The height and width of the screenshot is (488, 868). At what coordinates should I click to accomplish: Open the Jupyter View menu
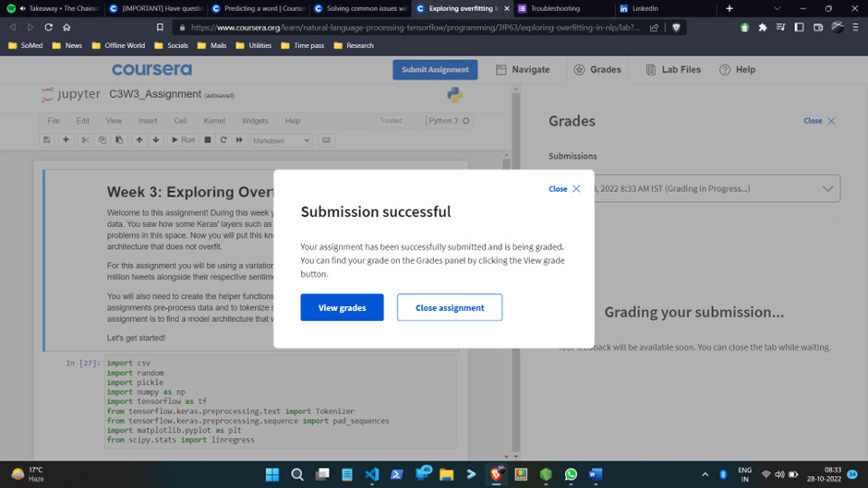click(114, 121)
